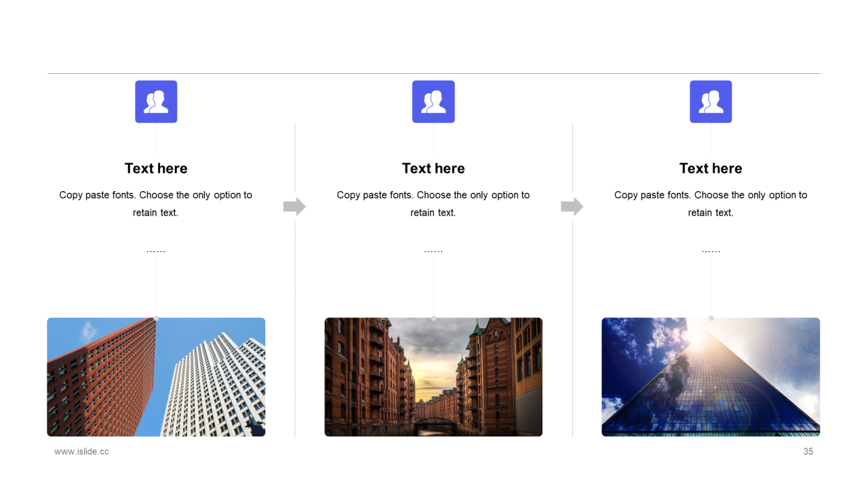Click middle column 'Copy paste fonts' paragraph
This screenshot has height=488, width=868.
433,203
